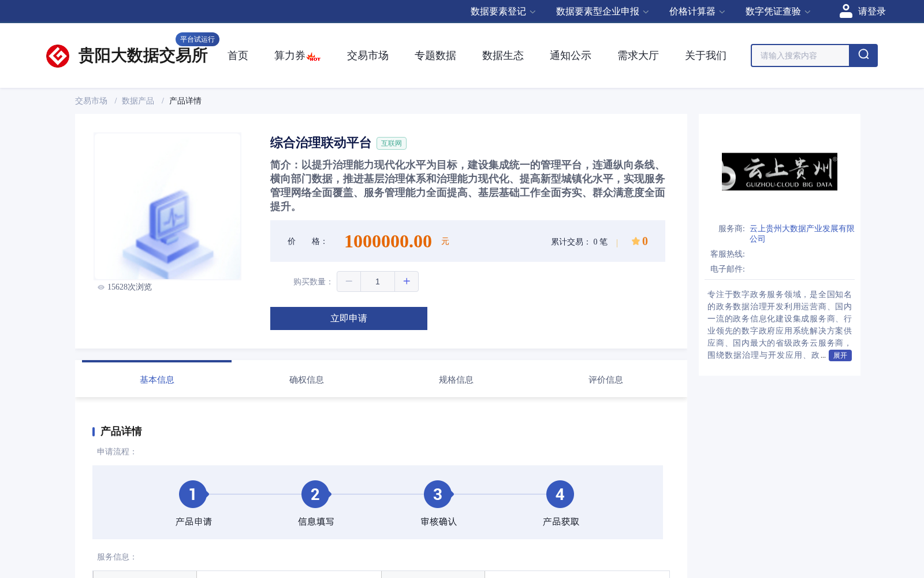Open 专题数据 navigation item
Viewport: 924px width, 578px height.
[435, 55]
